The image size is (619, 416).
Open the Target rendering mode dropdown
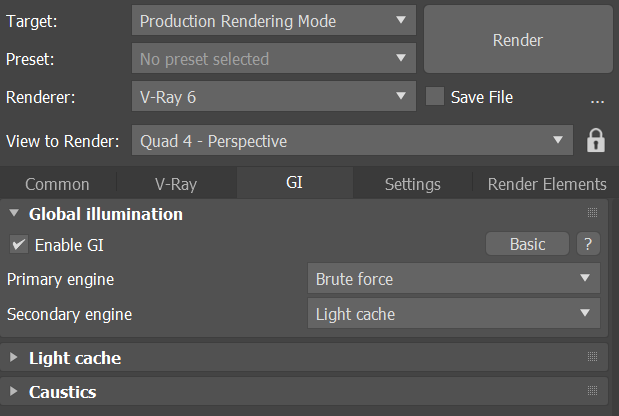(273, 21)
